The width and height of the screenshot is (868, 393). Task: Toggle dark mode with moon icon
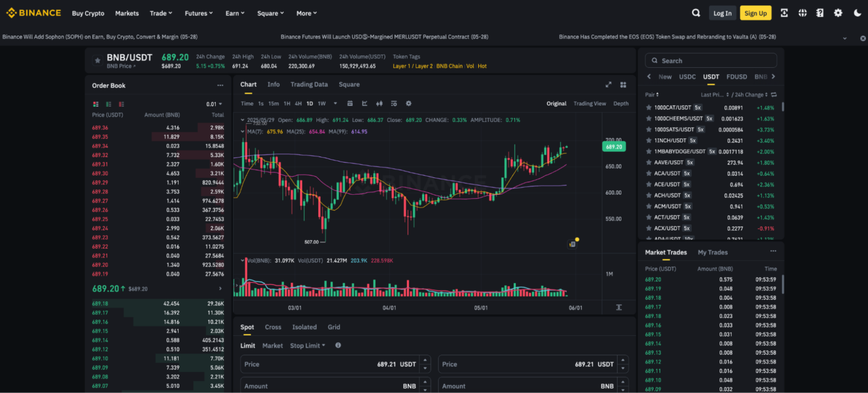coord(860,12)
